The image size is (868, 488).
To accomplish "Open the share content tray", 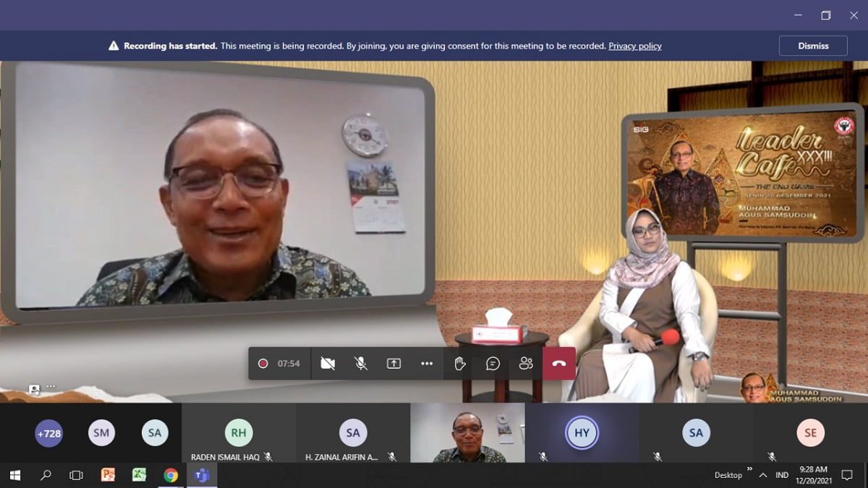I will click(x=393, y=364).
